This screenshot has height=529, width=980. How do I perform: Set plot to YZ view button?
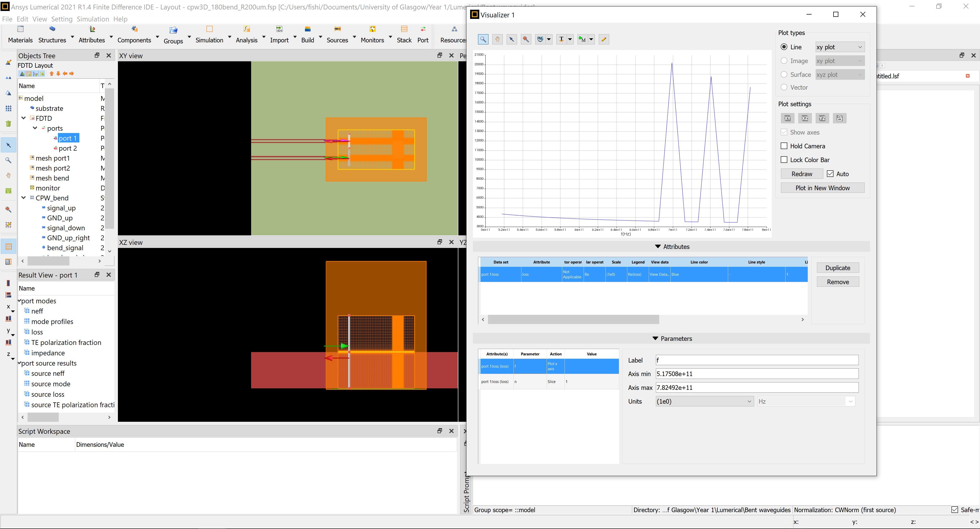(823, 118)
